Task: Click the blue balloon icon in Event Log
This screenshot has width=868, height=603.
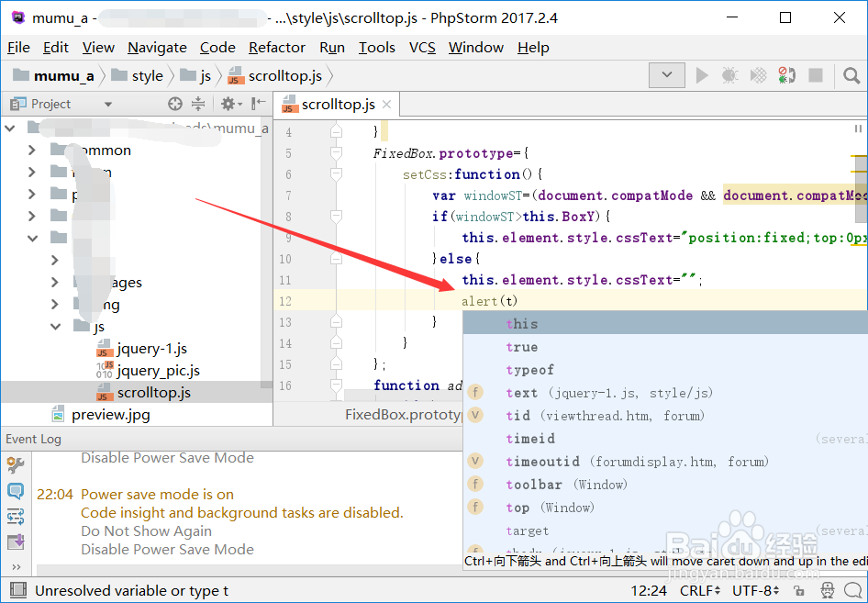Action: pos(16,491)
